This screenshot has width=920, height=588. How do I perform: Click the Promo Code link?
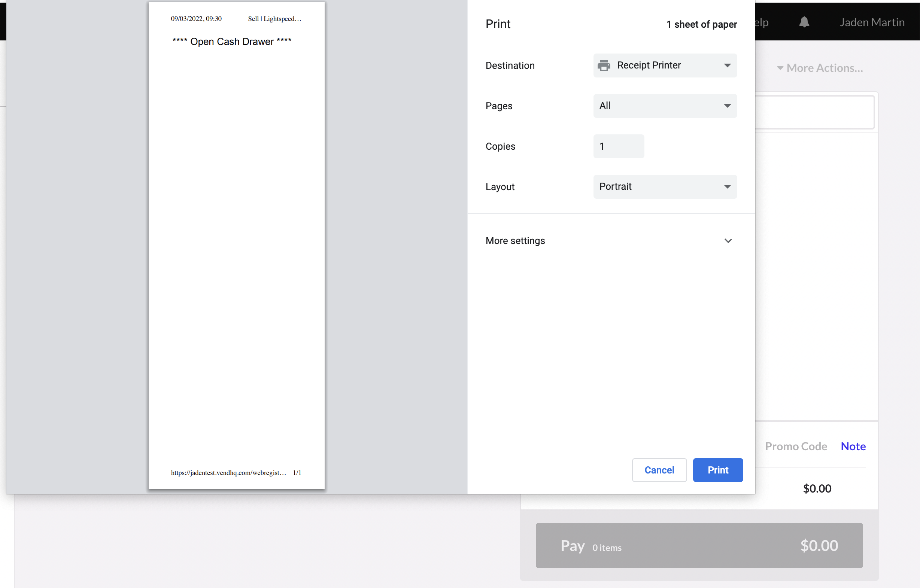click(x=796, y=447)
